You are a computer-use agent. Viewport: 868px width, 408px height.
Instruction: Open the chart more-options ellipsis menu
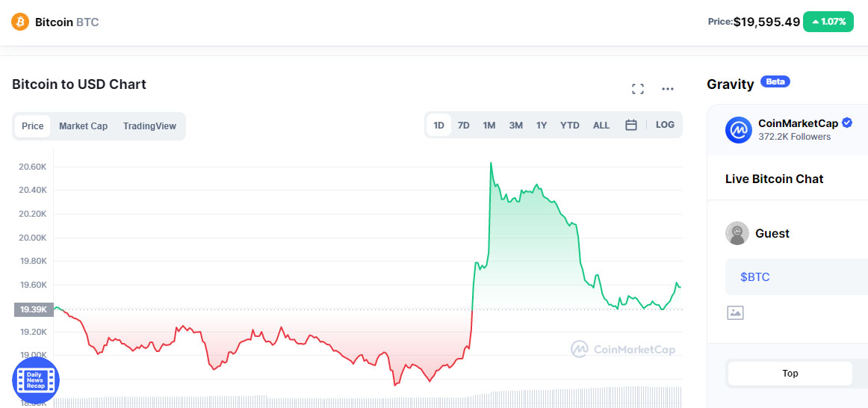tap(668, 90)
